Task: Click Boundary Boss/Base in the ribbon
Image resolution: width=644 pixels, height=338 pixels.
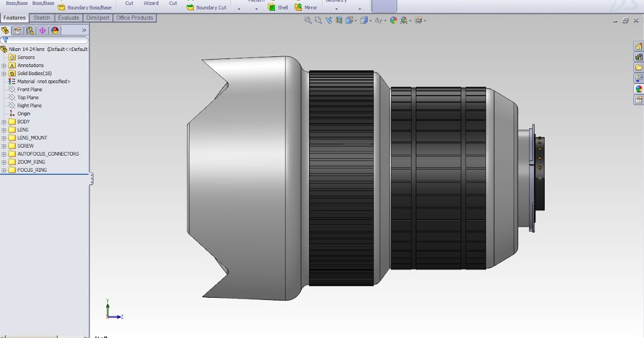Action: click(84, 8)
